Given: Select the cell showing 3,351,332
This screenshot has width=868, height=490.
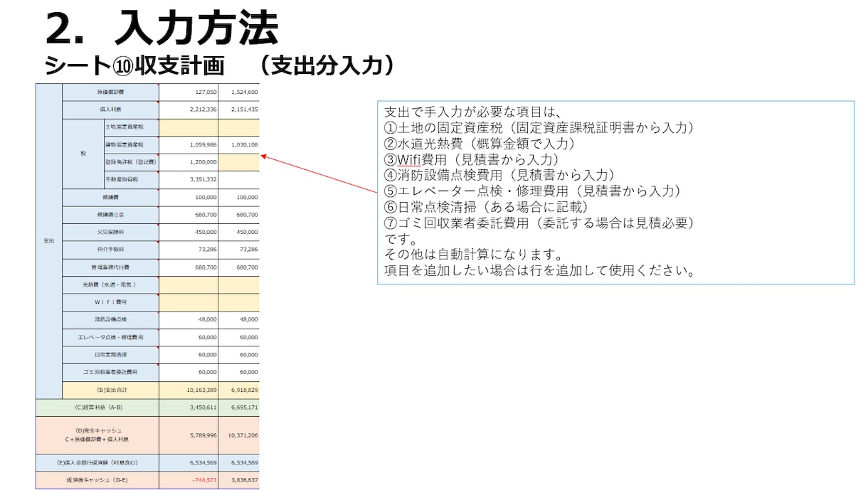Looking at the screenshot, I should click(189, 180).
